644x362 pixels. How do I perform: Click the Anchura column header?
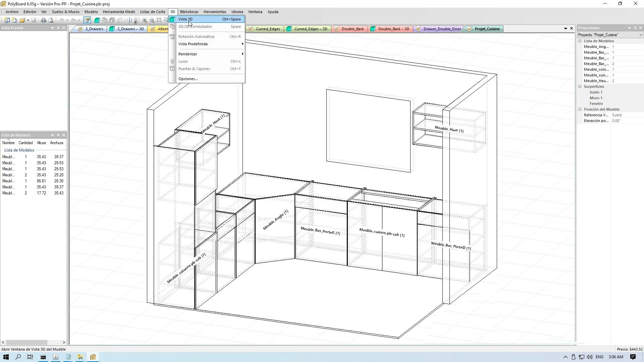tap(56, 143)
